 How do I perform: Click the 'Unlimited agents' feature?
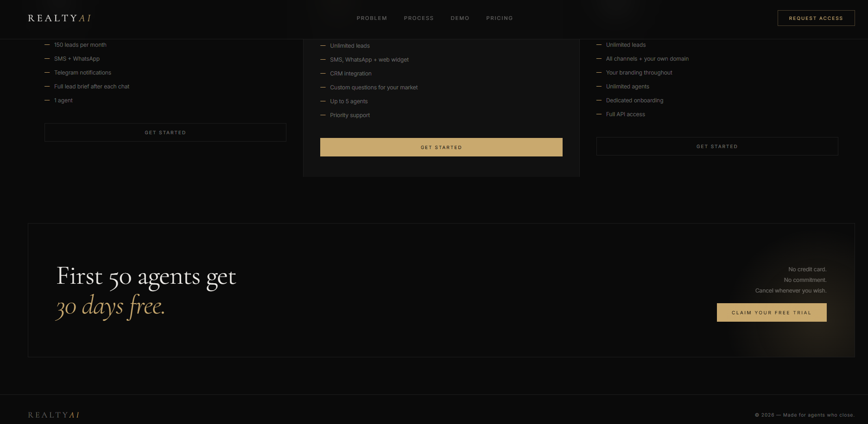point(627,87)
